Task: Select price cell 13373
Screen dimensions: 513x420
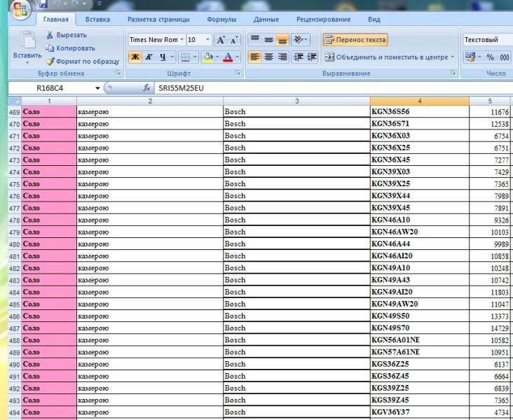Action: pyautogui.click(x=491, y=316)
